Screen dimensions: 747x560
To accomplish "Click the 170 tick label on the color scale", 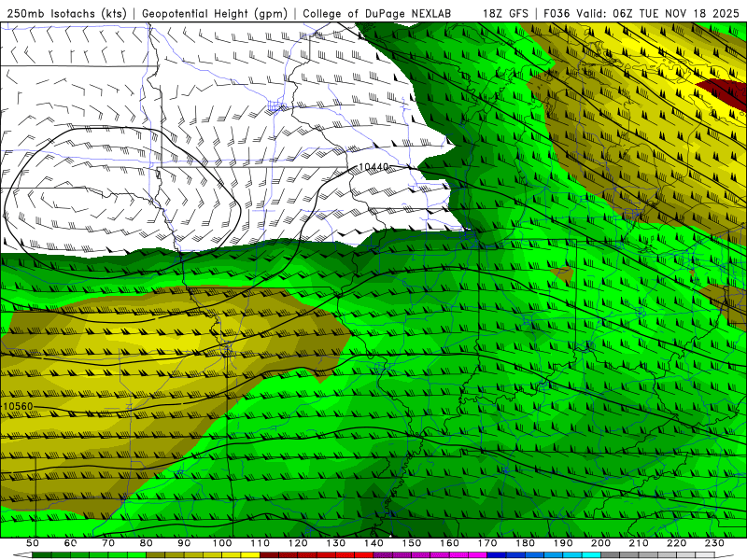I will click(487, 543).
